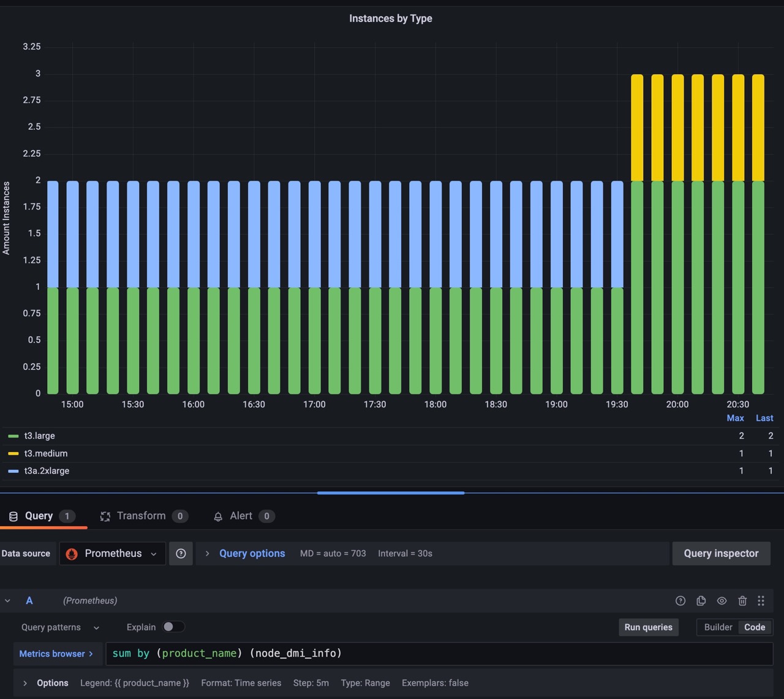Click the t3.medium yellow legend swatch
784x699 pixels.
point(13,453)
